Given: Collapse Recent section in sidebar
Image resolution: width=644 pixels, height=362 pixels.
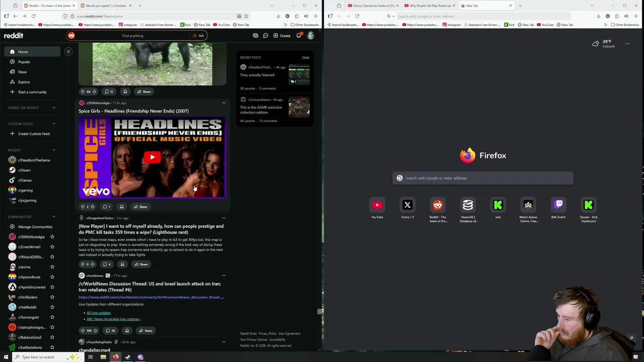Looking at the screenshot, I should [54, 150].
